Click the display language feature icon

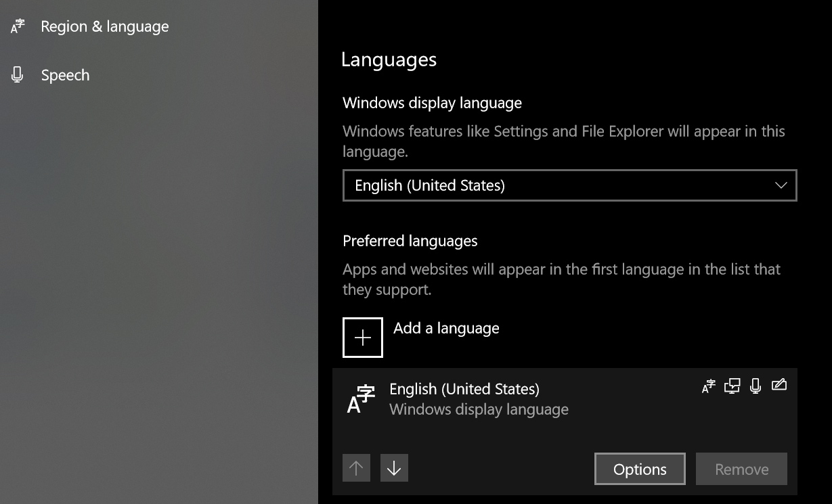(x=709, y=386)
